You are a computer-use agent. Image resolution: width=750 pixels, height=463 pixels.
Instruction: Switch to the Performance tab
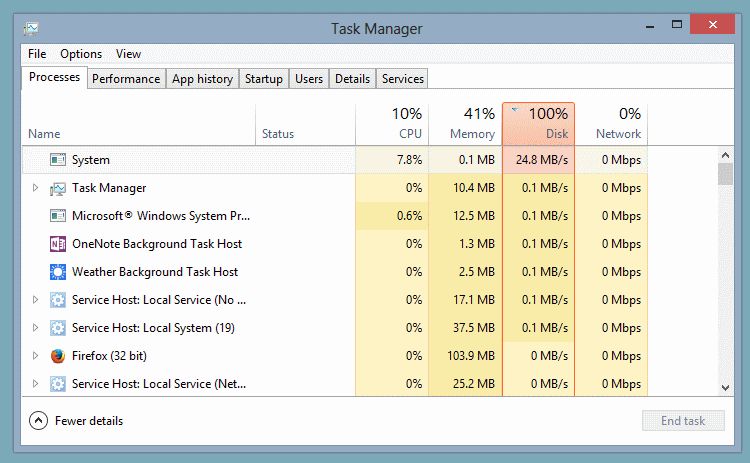[x=126, y=78]
